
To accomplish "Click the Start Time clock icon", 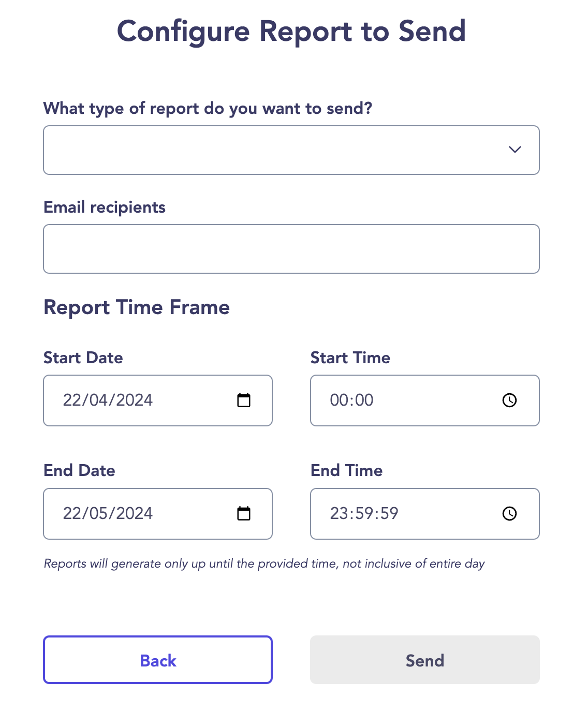I will [510, 400].
